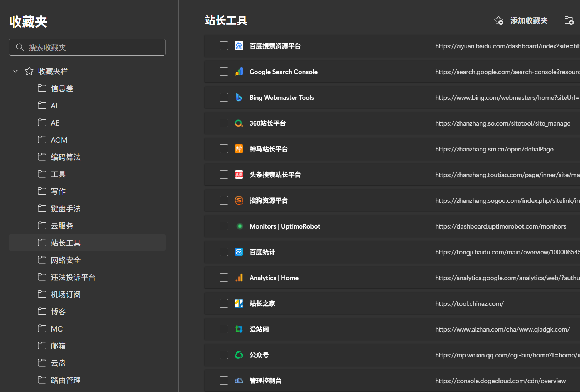Open the Analytics | Home bookmark title

pos(274,278)
